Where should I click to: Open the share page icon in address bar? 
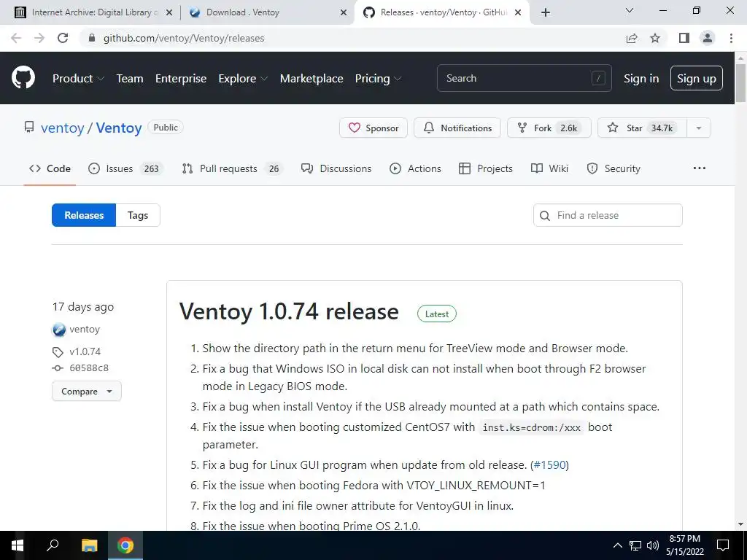[x=632, y=38]
